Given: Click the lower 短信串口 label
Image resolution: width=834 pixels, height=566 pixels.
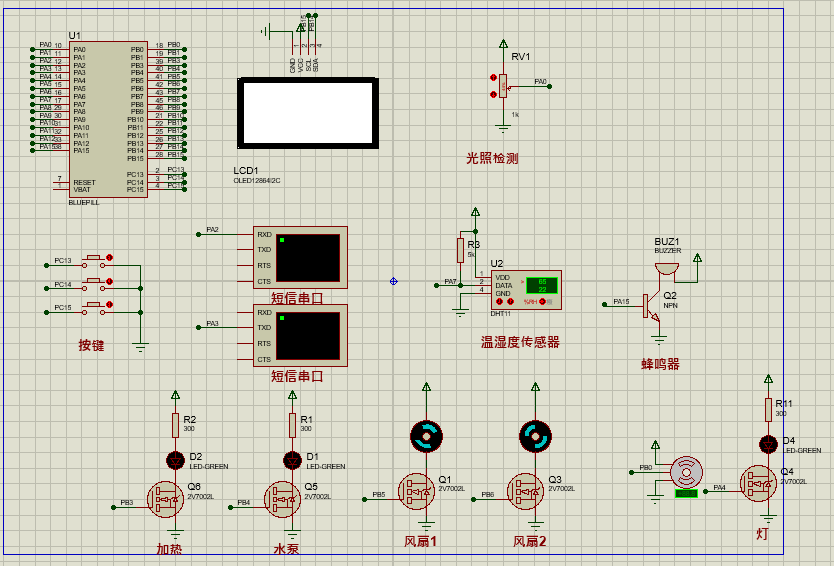Looking at the screenshot, I should click(x=297, y=377).
